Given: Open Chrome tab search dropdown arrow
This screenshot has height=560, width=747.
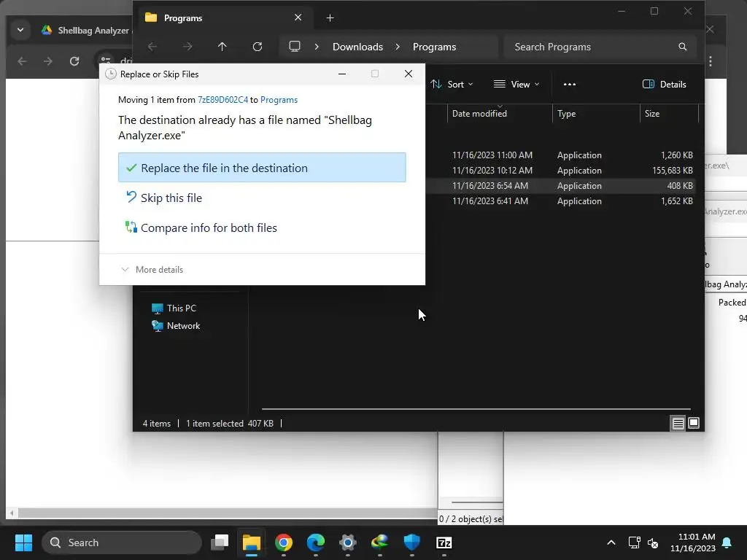Looking at the screenshot, I should (20, 30).
